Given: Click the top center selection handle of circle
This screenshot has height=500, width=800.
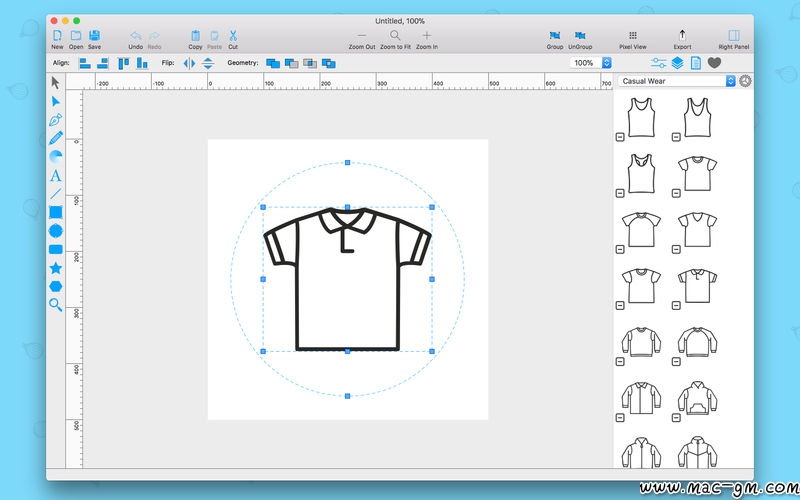Looking at the screenshot, I should pos(347,162).
